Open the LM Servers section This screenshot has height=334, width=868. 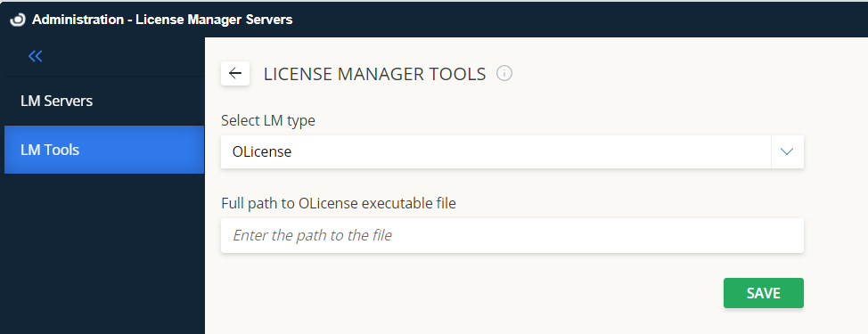pos(104,102)
